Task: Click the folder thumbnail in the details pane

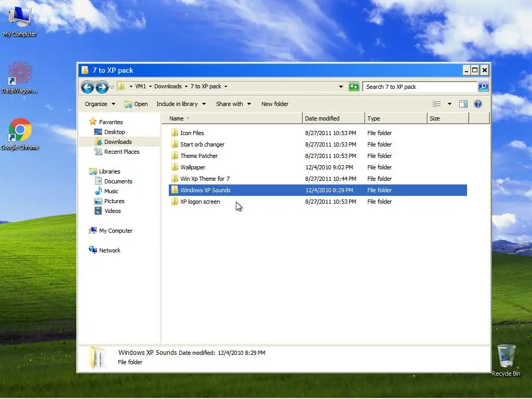Action: [98, 358]
